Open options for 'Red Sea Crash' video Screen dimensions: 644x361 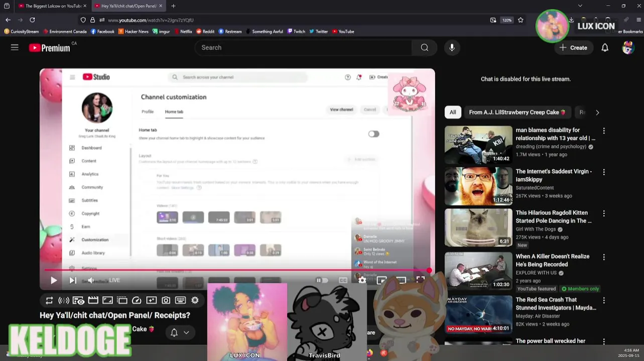[604, 300]
